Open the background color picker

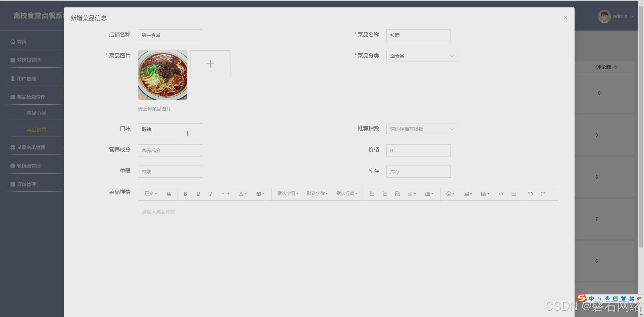[260, 194]
